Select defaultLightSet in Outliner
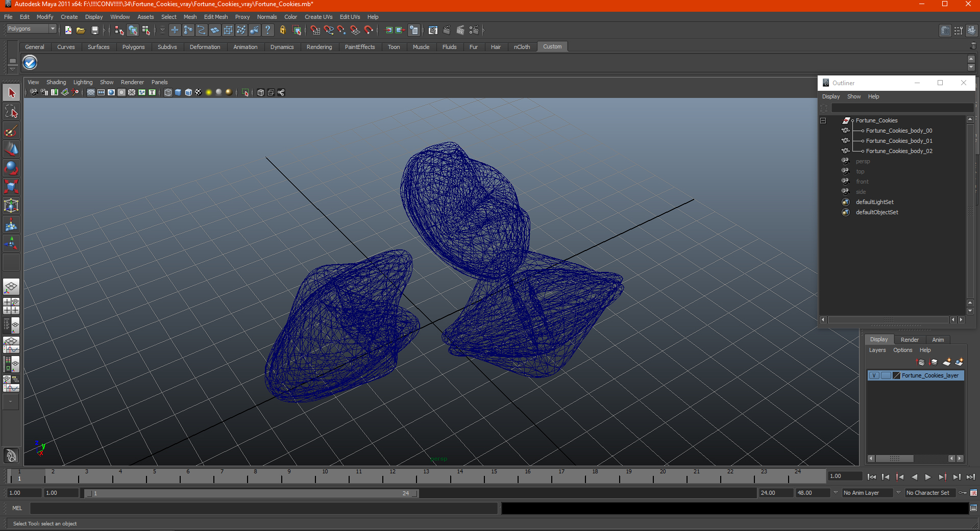Image resolution: width=980 pixels, height=531 pixels. coord(874,202)
